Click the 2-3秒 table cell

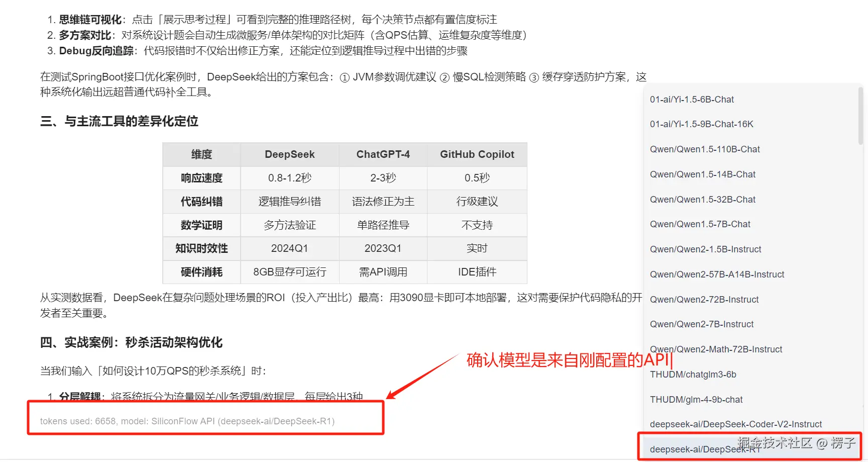(x=383, y=178)
